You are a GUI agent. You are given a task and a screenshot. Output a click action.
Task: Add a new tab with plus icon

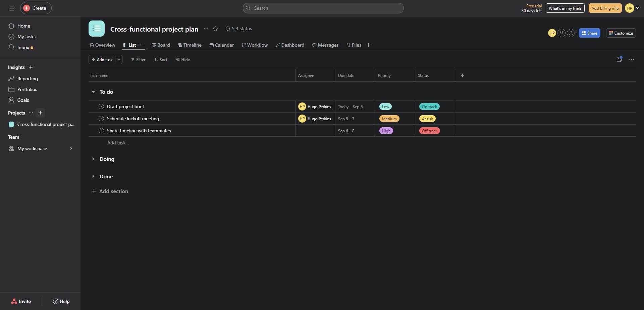(x=369, y=45)
